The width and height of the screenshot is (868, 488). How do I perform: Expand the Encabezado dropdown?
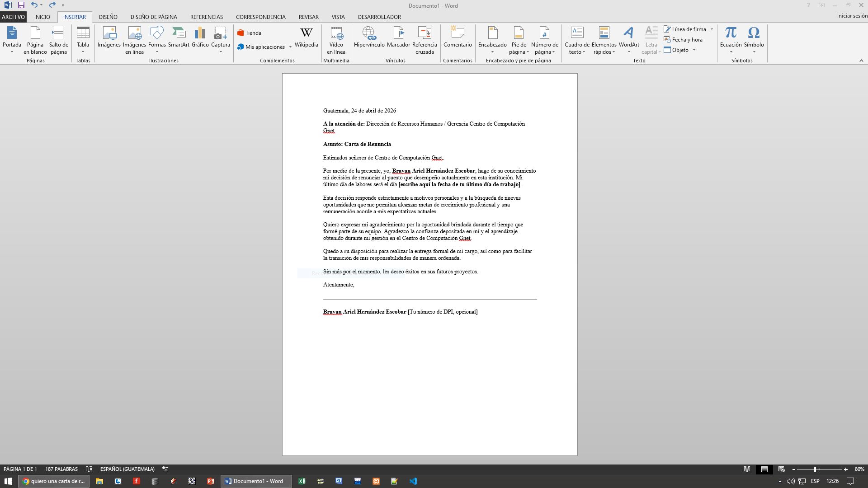[x=492, y=52]
